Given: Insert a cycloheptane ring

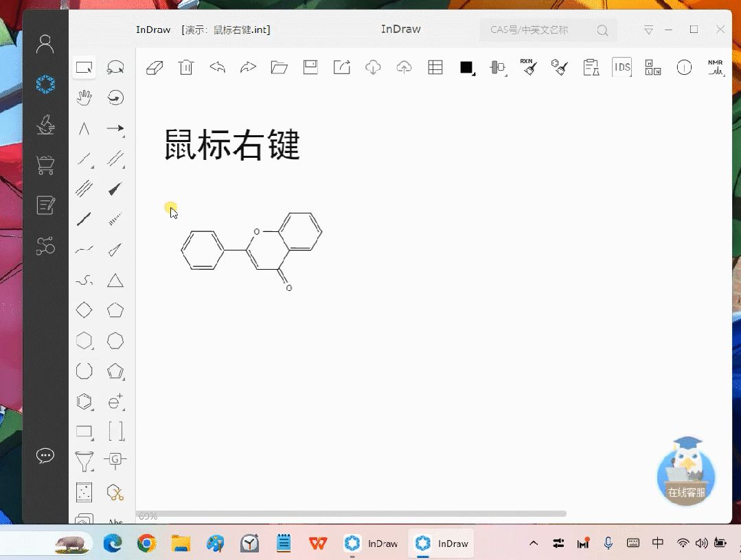Looking at the screenshot, I should [x=115, y=341].
